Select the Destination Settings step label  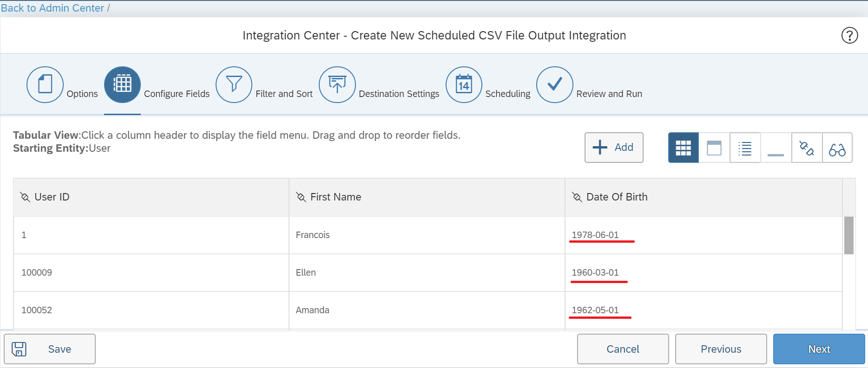point(399,94)
